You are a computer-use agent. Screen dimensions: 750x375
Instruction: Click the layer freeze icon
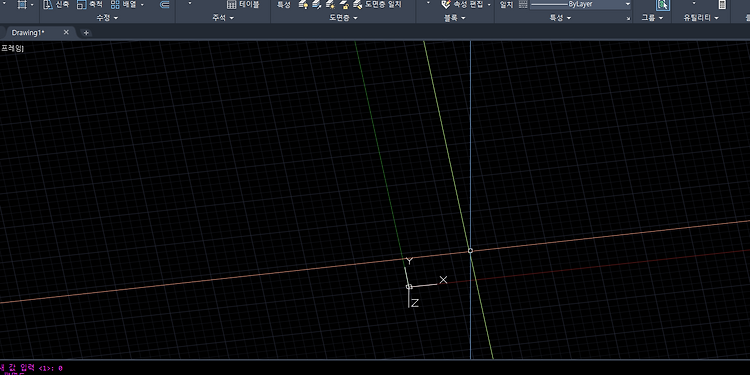pyautogui.click(x=330, y=5)
